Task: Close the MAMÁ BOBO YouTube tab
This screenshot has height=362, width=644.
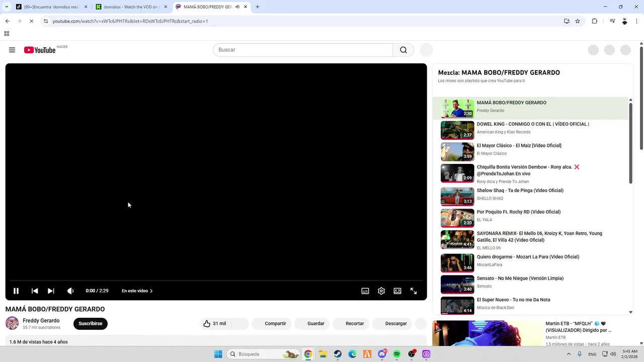Action: point(246,7)
